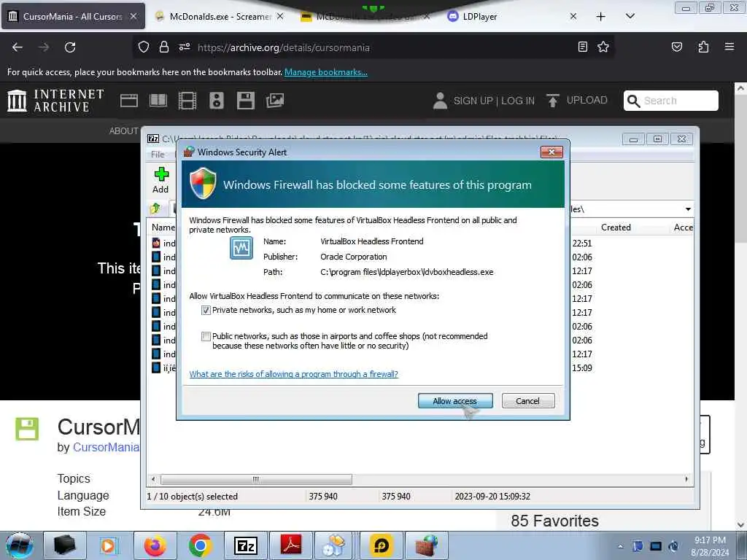Screen dimensions: 747x560
Task: Open the File menu in 7-Zip
Action: tap(158, 155)
